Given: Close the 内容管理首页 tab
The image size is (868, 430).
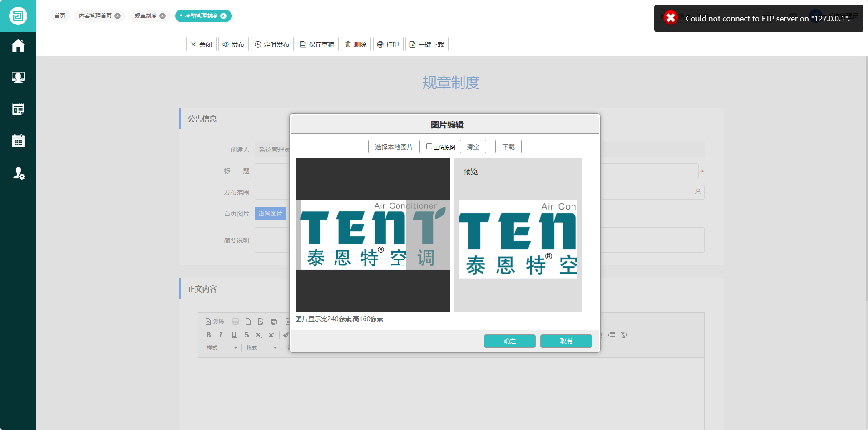Looking at the screenshot, I should 118,16.
